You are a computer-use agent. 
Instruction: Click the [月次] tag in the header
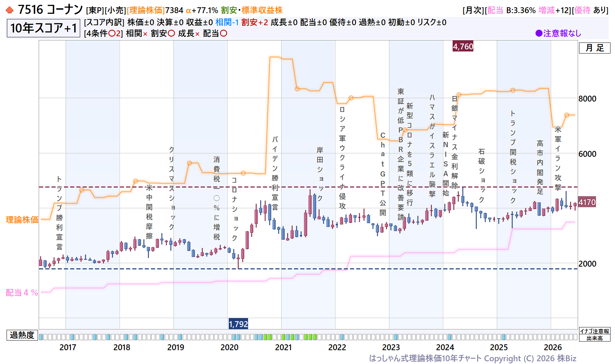(x=473, y=10)
